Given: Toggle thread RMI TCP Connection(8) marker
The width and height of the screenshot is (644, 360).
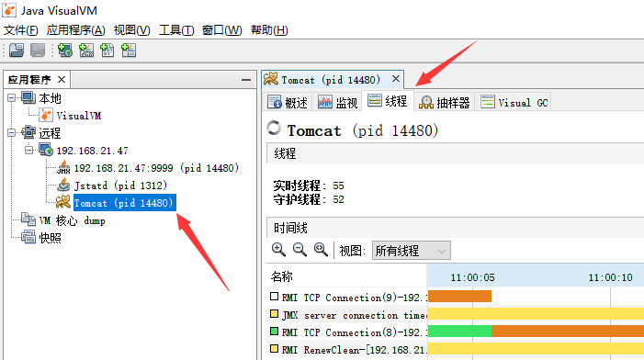Looking at the screenshot, I should click(x=275, y=332).
